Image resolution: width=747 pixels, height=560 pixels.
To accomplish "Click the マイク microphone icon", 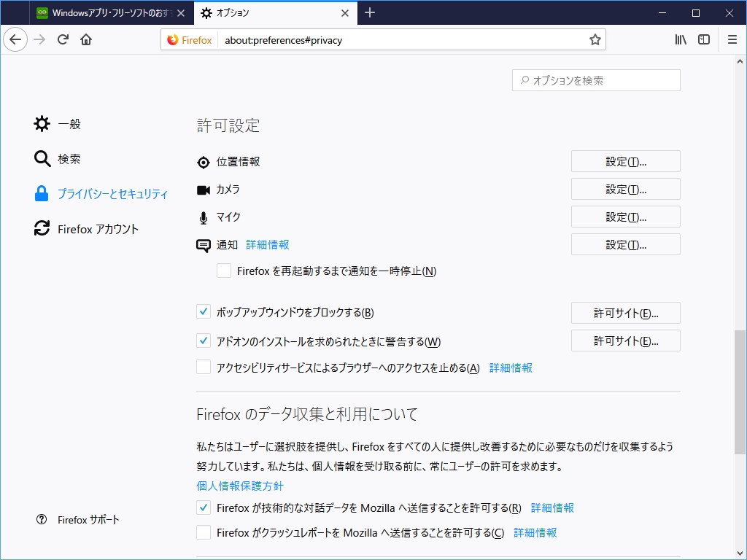I will coord(203,217).
